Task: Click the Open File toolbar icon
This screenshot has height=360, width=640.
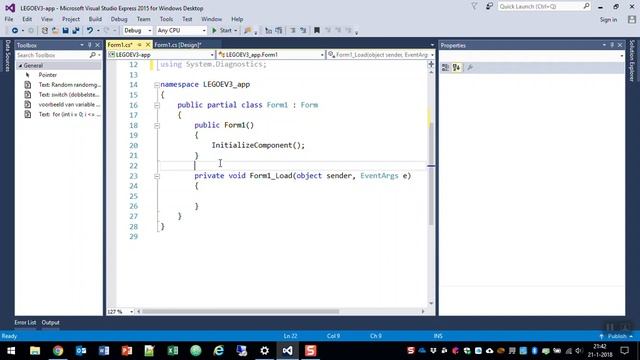Action: pyautogui.click(x=55, y=31)
